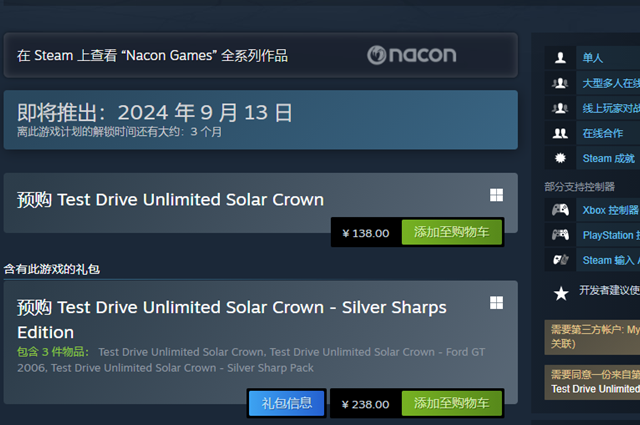Click the Steam Input controller icon

pos(560,260)
